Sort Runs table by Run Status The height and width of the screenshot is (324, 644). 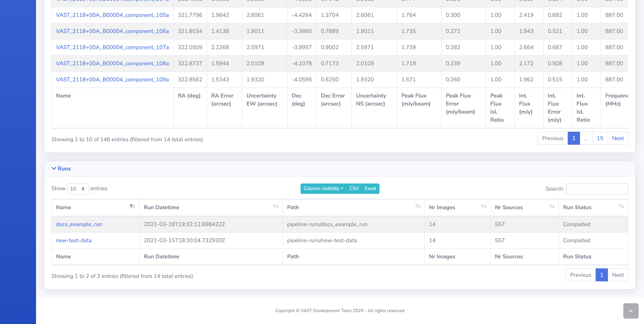pyautogui.click(x=593, y=207)
